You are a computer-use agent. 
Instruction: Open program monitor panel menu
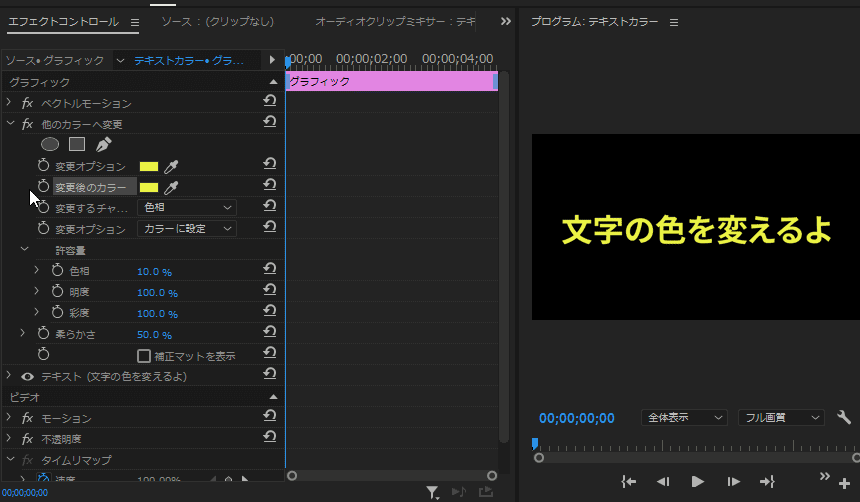pos(674,22)
